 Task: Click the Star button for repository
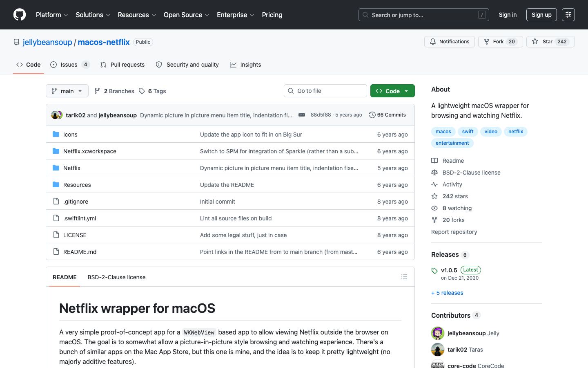coord(550,42)
